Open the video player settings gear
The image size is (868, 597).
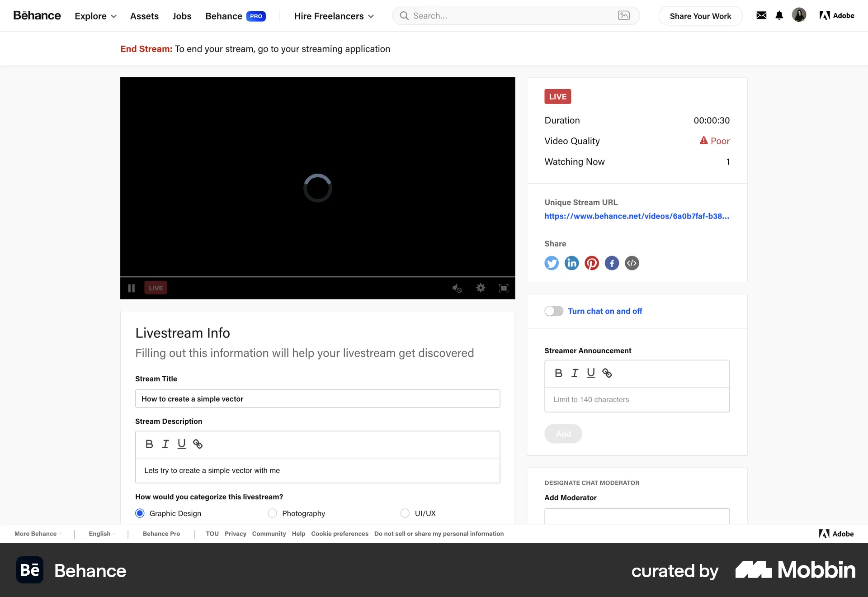(481, 288)
